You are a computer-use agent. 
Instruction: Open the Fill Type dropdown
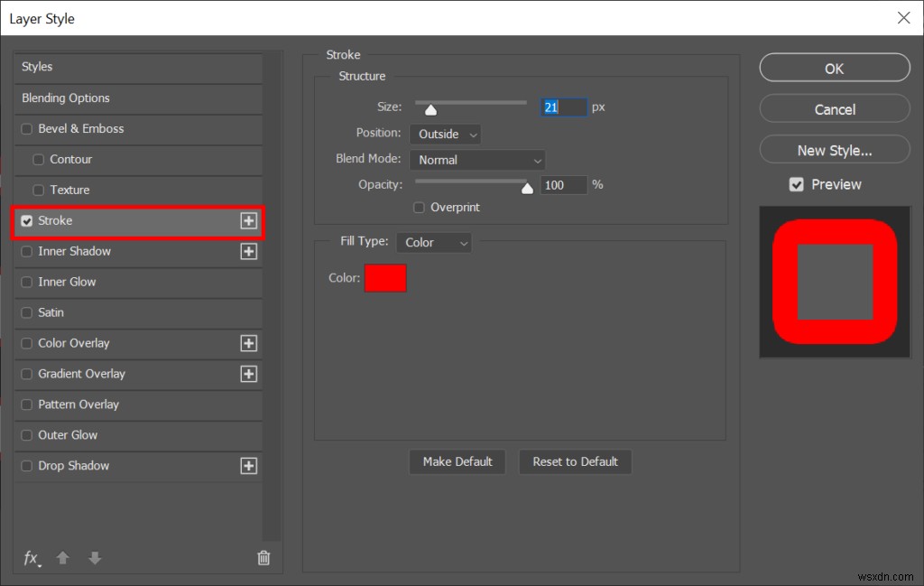click(x=433, y=242)
